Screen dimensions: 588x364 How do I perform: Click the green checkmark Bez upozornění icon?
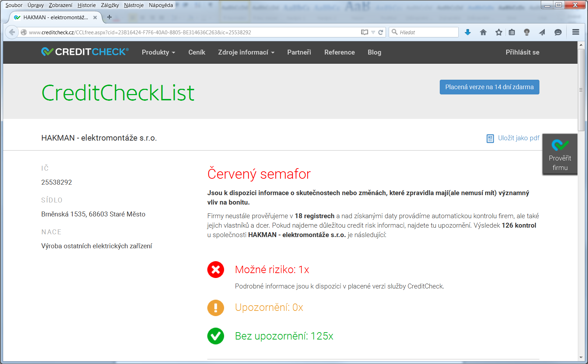tap(216, 336)
